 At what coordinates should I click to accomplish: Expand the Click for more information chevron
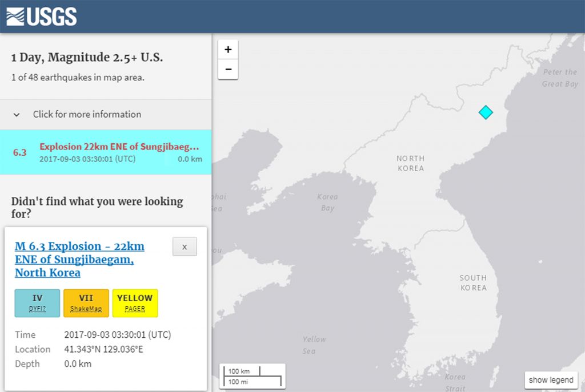(17, 115)
